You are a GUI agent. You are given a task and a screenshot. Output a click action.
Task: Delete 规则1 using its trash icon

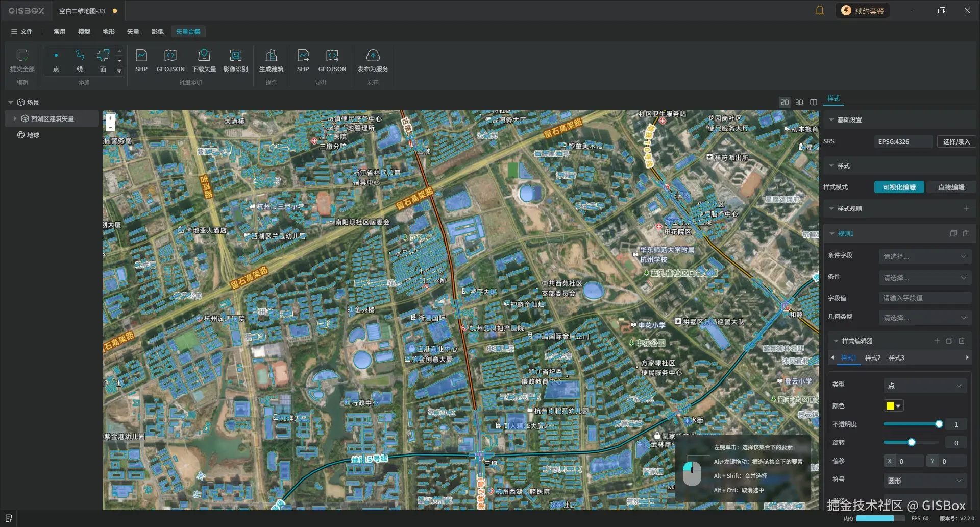[966, 233]
